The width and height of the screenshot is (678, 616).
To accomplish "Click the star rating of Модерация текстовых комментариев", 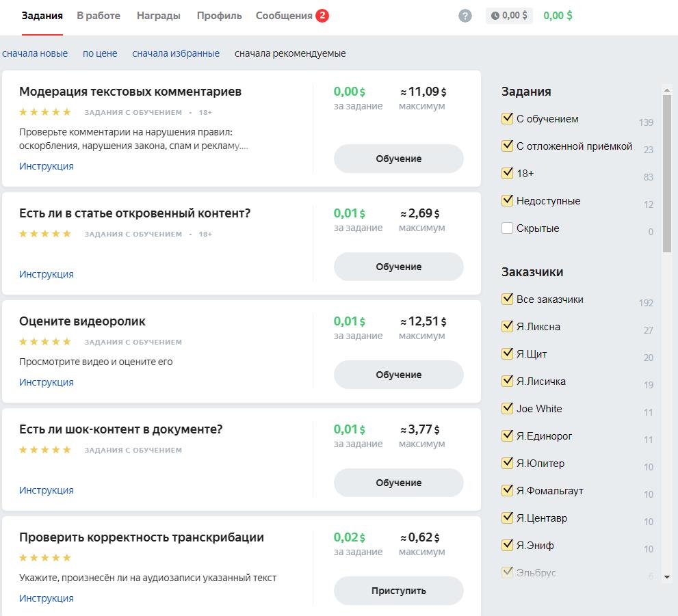I will (45, 112).
